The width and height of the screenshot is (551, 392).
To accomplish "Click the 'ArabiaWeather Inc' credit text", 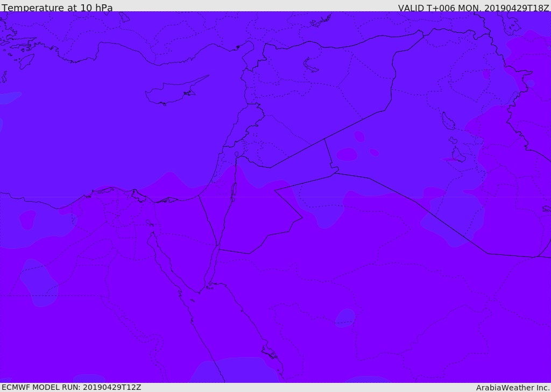I will click(x=513, y=388).
